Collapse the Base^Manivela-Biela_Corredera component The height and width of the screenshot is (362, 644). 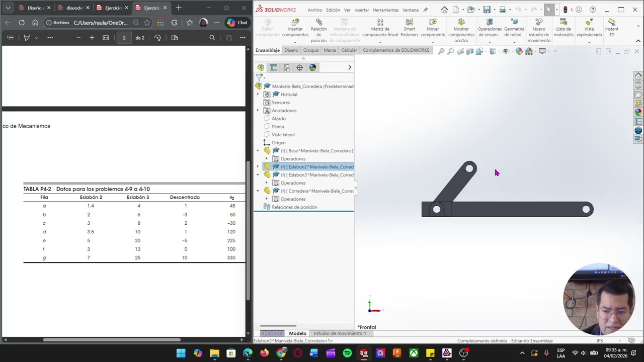click(258, 151)
